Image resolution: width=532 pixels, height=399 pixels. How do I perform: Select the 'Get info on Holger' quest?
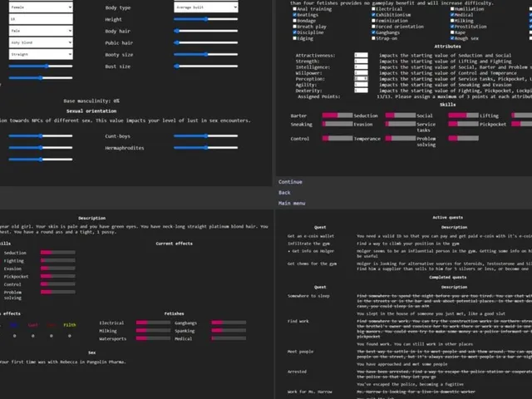[x=311, y=251]
